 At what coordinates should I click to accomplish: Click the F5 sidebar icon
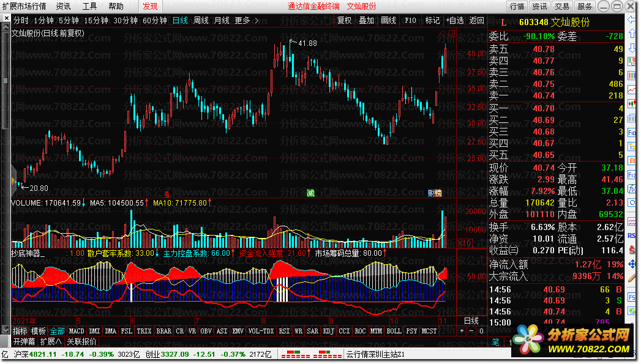(632, 297)
